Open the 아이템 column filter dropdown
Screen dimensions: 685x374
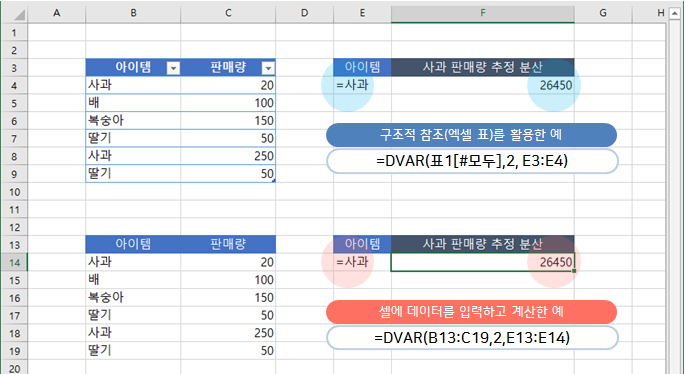[x=173, y=68]
